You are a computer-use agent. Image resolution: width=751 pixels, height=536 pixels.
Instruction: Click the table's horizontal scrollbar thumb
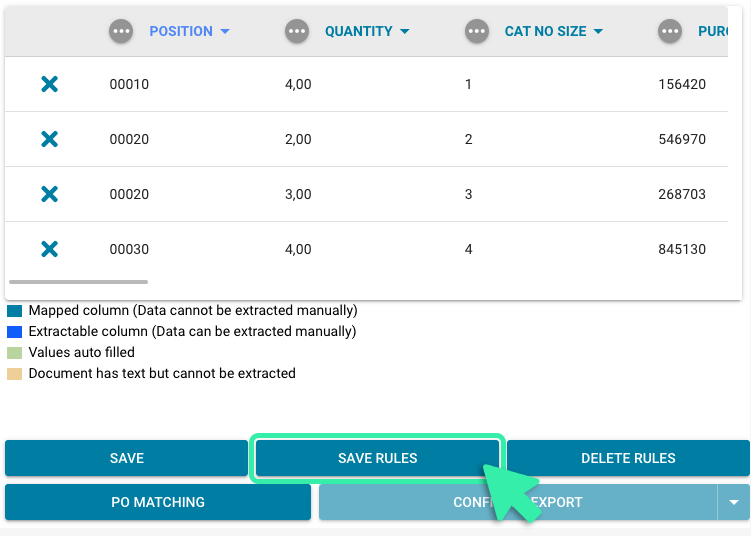[79, 282]
